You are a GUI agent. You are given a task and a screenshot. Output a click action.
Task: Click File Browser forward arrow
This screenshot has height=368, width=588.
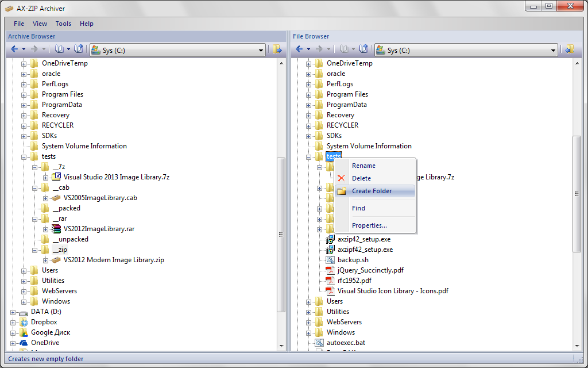click(x=319, y=49)
